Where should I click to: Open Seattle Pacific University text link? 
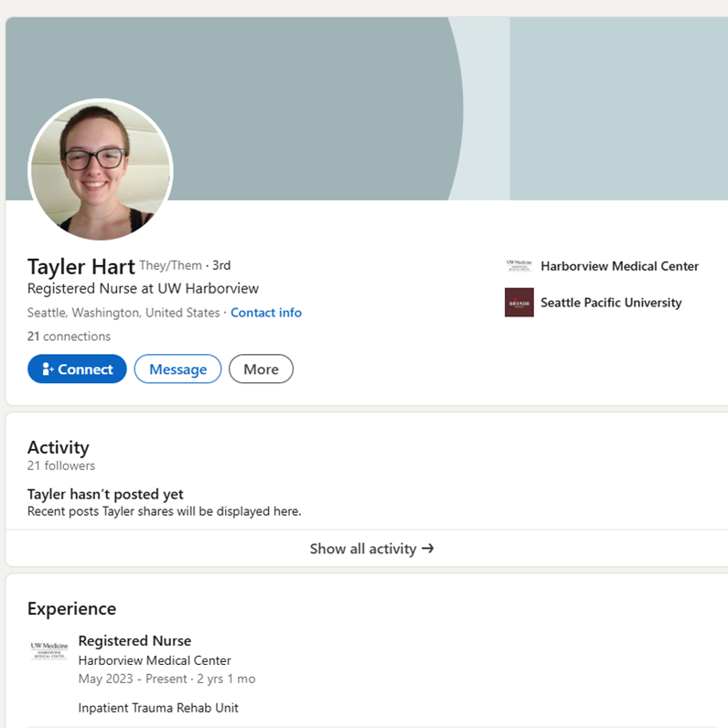pos(611,303)
